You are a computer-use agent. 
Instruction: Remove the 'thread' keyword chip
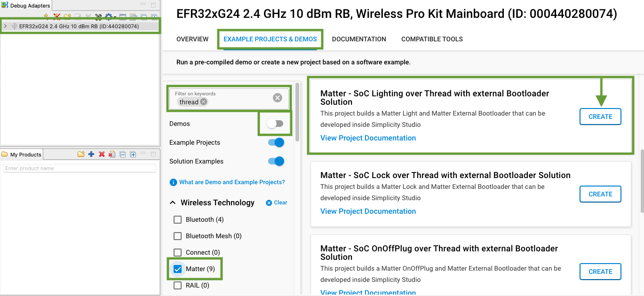pos(203,102)
